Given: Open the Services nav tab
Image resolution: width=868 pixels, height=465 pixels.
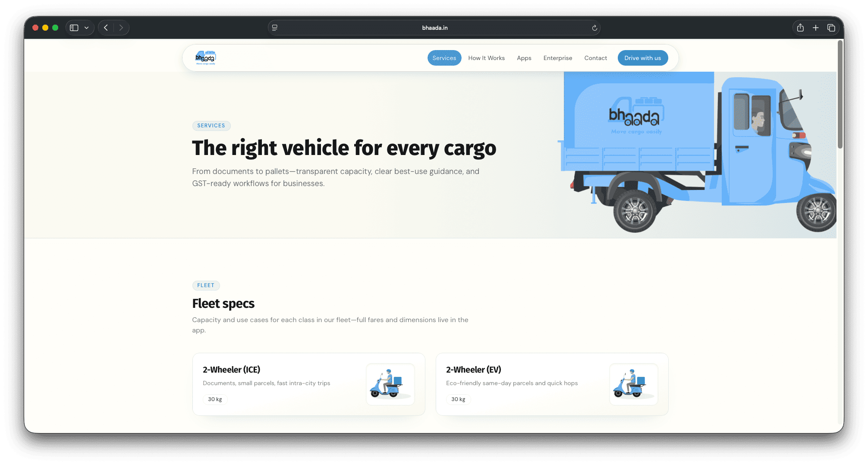Looking at the screenshot, I should point(444,58).
